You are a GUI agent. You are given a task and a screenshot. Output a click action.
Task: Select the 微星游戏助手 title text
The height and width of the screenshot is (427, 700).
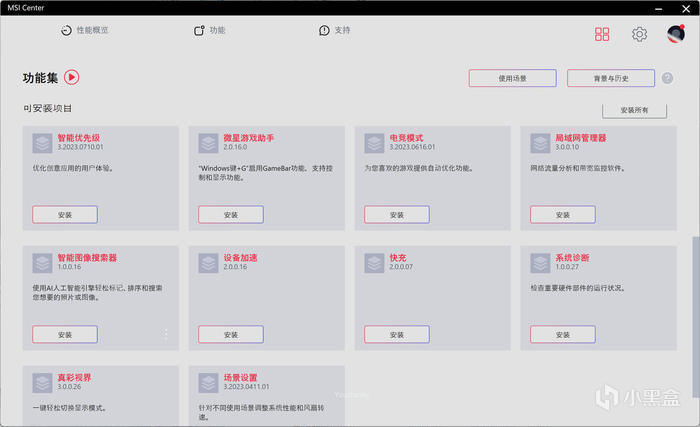(x=249, y=138)
